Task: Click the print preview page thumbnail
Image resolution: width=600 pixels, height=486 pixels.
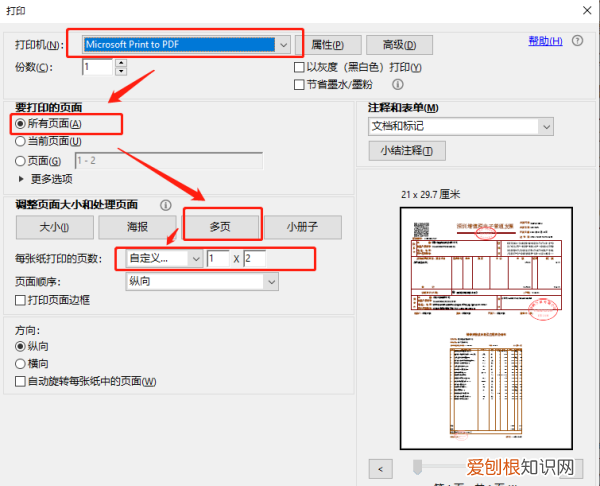Action: pyautogui.click(x=486, y=328)
